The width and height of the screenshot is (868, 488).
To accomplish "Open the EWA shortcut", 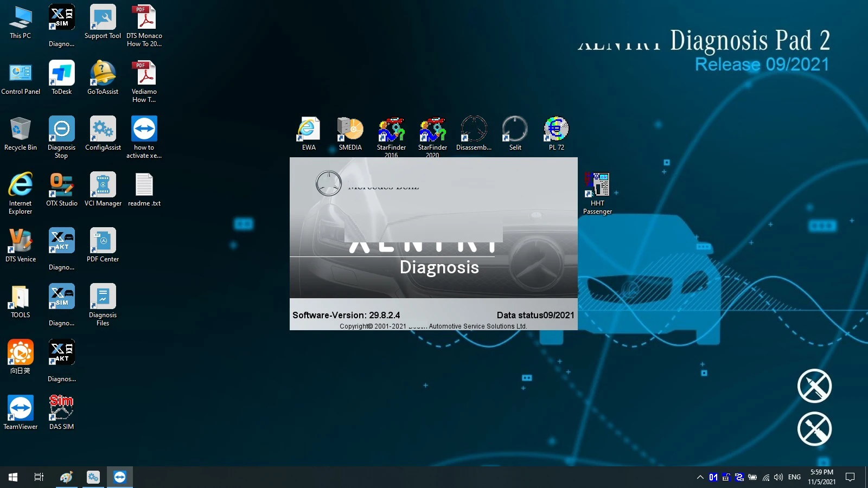I will pyautogui.click(x=309, y=134).
